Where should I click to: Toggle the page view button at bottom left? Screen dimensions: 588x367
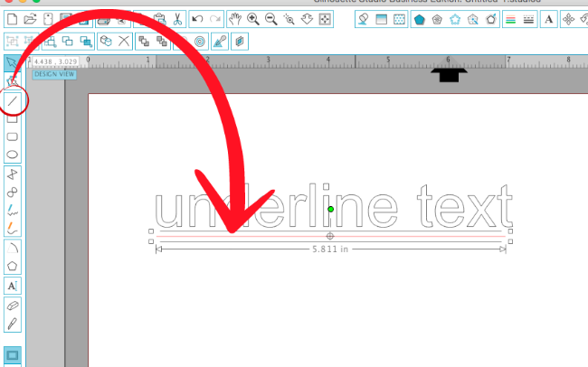pyautogui.click(x=13, y=355)
